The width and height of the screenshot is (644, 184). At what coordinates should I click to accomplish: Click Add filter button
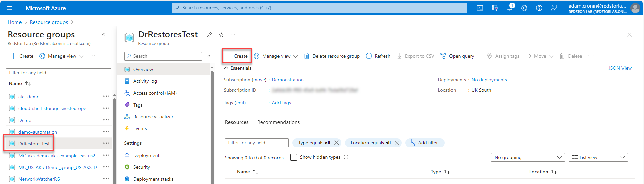click(x=425, y=143)
